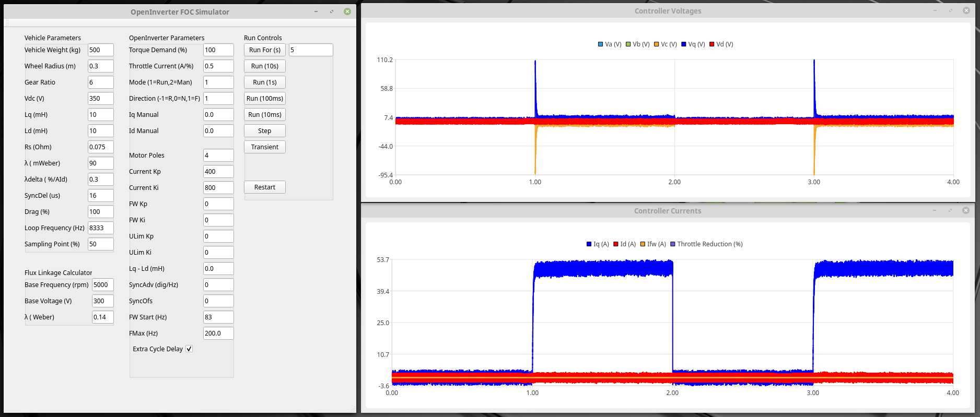Start a Run (100ms) simulation
Image resolution: width=980 pixels, height=417 pixels.
click(x=265, y=99)
